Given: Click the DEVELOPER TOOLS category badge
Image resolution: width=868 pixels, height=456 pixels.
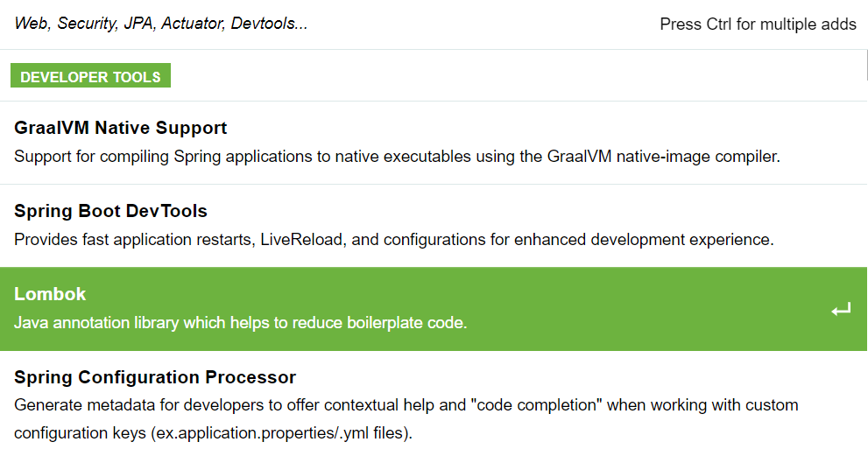Looking at the screenshot, I should 90,76.
